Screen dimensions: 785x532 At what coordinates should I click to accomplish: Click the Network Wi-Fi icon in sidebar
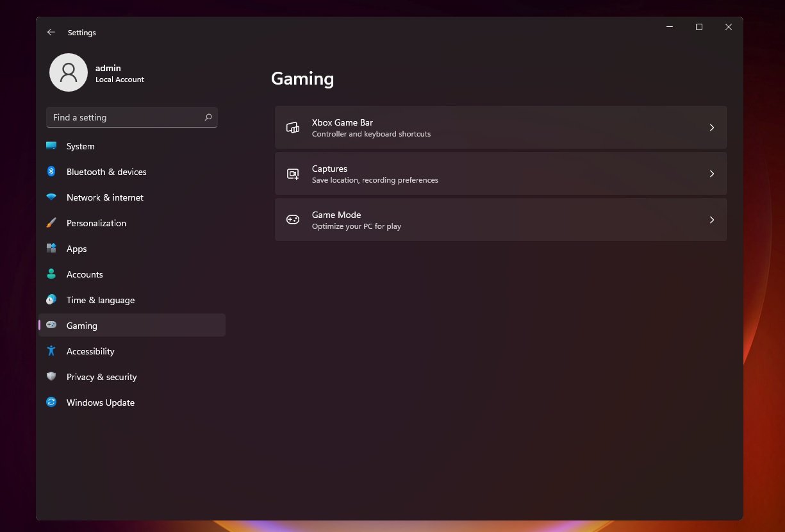[x=51, y=197]
